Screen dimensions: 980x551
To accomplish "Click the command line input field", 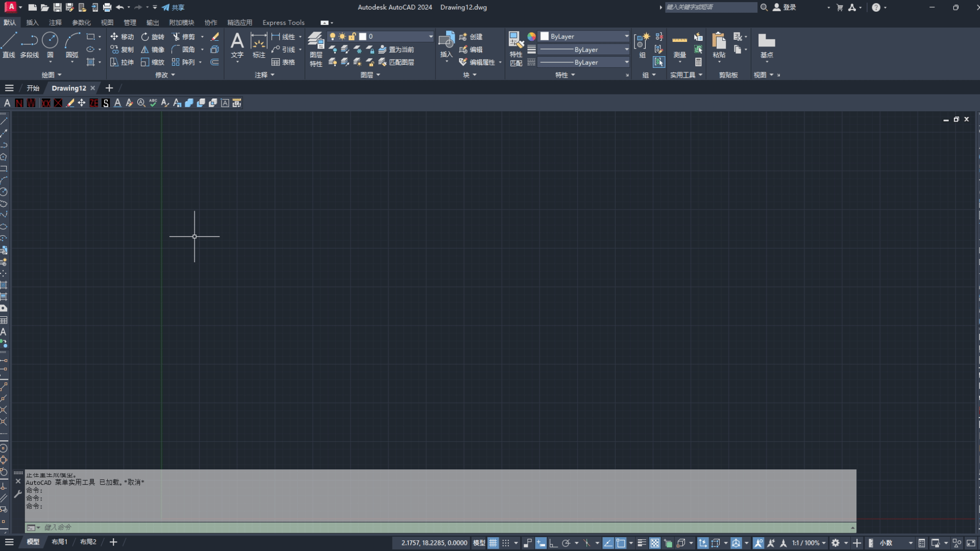I will (x=439, y=527).
